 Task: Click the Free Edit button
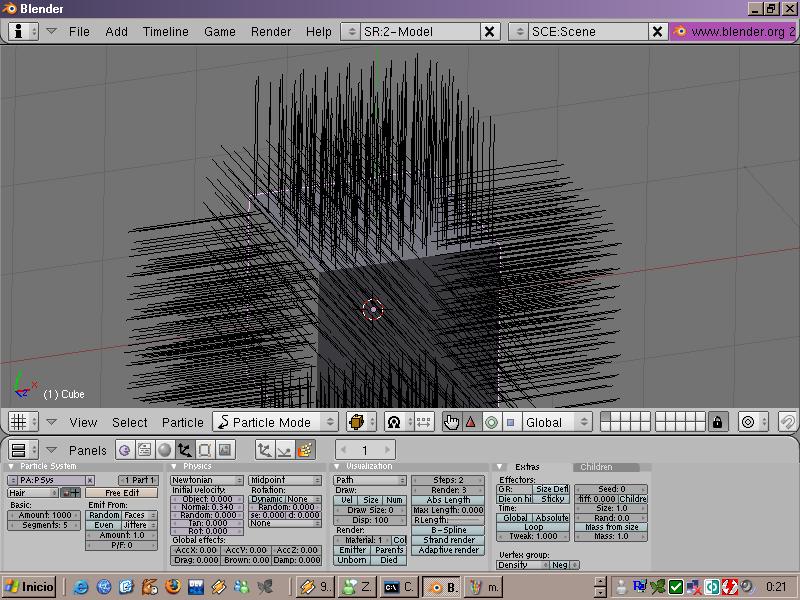(121, 493)
